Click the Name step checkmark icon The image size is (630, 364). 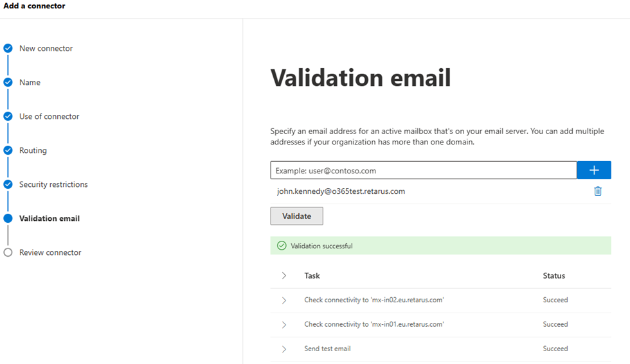8,82
